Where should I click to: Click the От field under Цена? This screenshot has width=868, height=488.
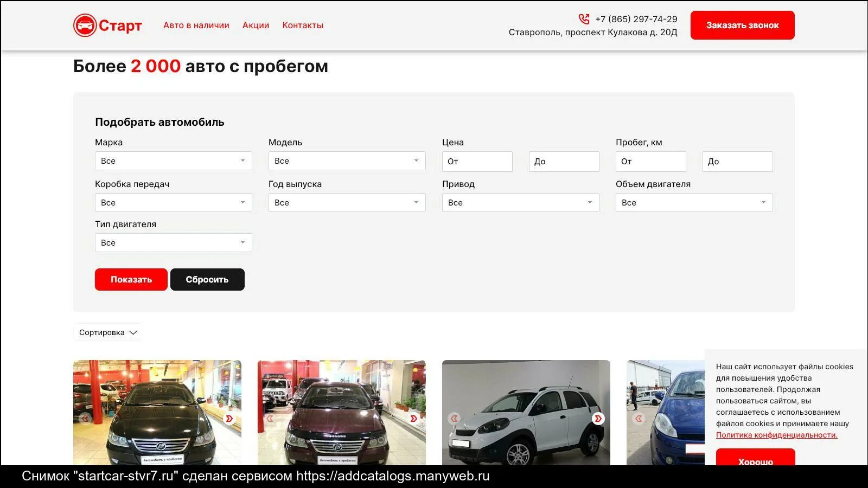[477, 161]
